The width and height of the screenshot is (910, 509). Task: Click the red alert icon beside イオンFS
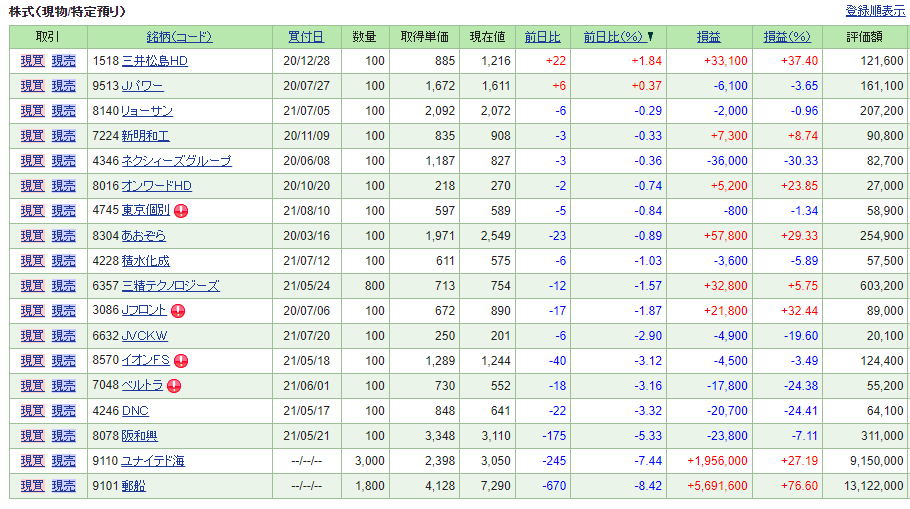coord(181,361)
